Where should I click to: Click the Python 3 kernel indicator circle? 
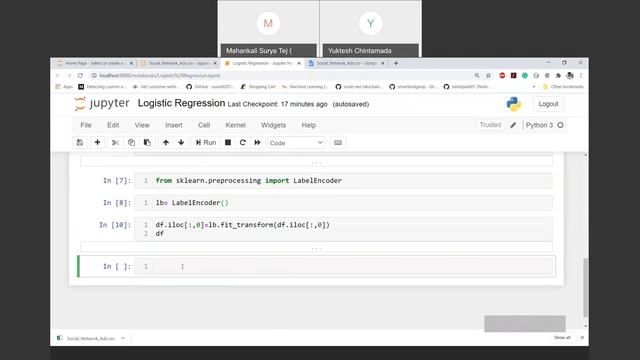560,125
